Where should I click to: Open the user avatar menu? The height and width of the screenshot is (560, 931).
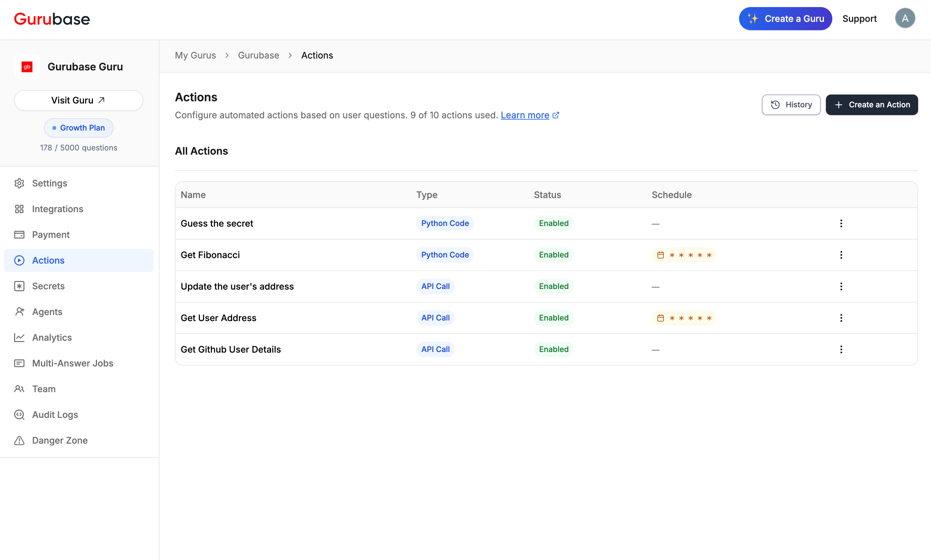[905, 18]
